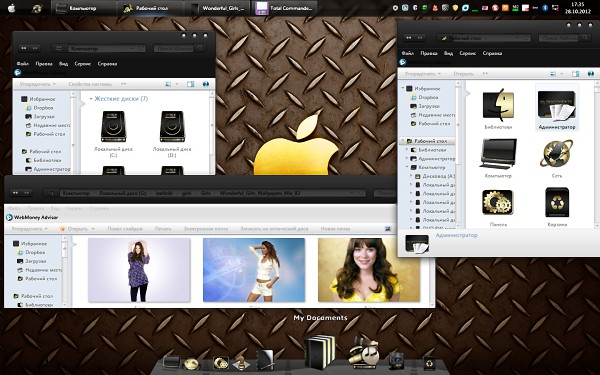Viewport: 600px width, 375px height.
Task: Open Компьютер monitor icon in desktop window
Action: 498,158
